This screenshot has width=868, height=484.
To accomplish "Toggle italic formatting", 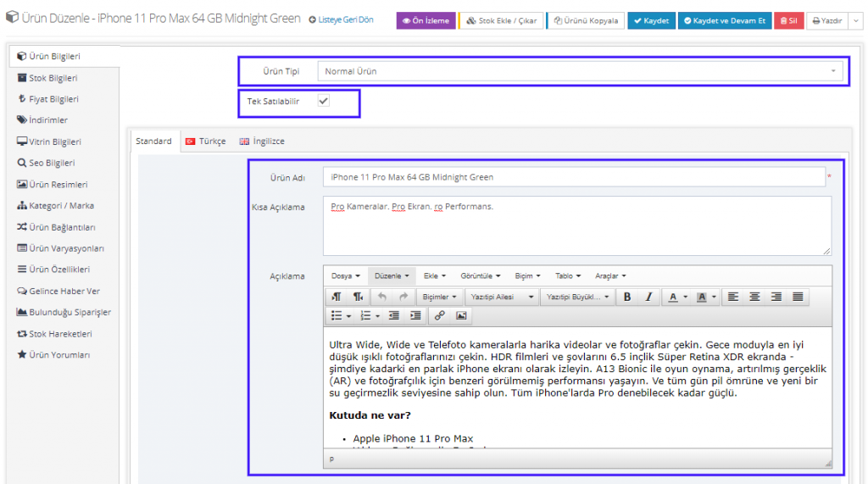I will tap(648, 297).
